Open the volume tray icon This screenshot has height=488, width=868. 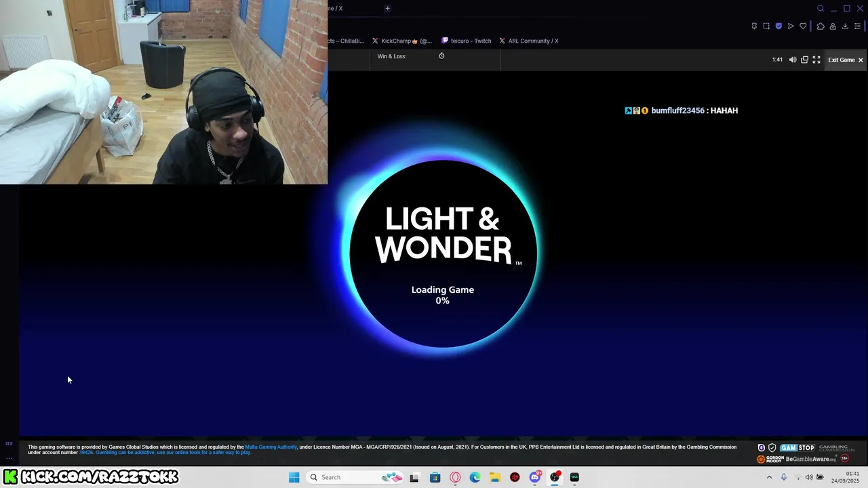808,477
